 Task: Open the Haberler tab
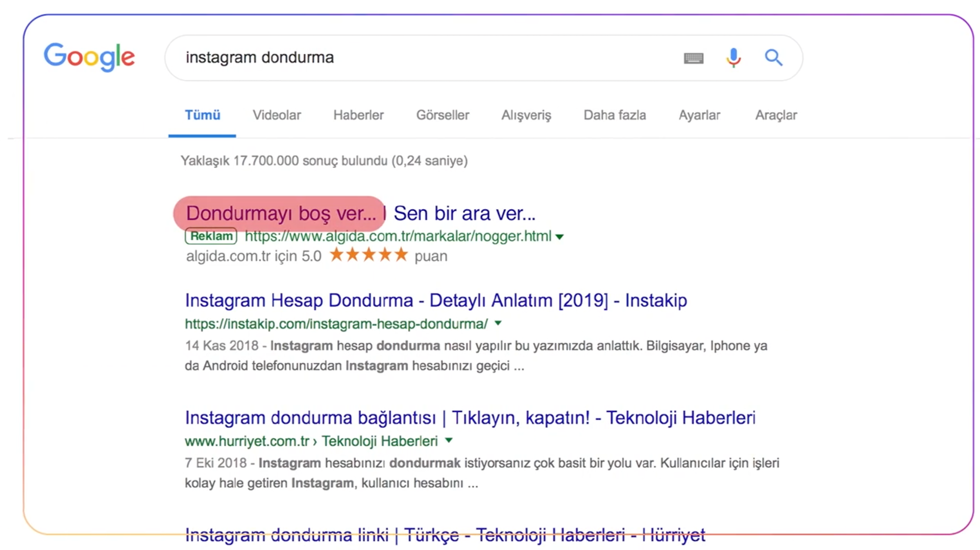[x=358, y=115]
